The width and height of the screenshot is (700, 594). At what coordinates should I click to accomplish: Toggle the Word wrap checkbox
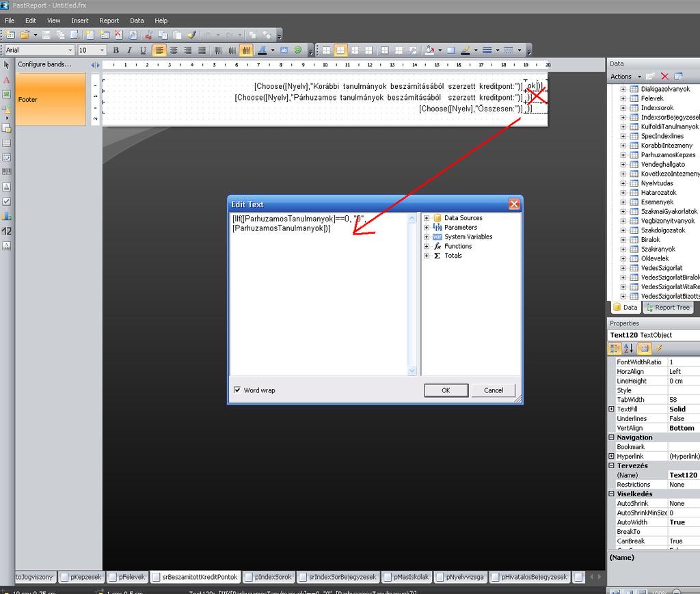pos(237,390)
